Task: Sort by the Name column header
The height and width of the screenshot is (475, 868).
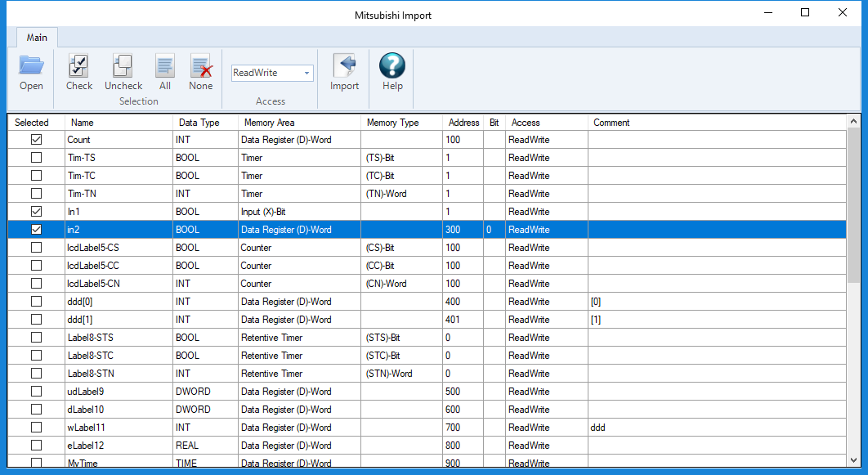Action: click(x=119, y=123)
